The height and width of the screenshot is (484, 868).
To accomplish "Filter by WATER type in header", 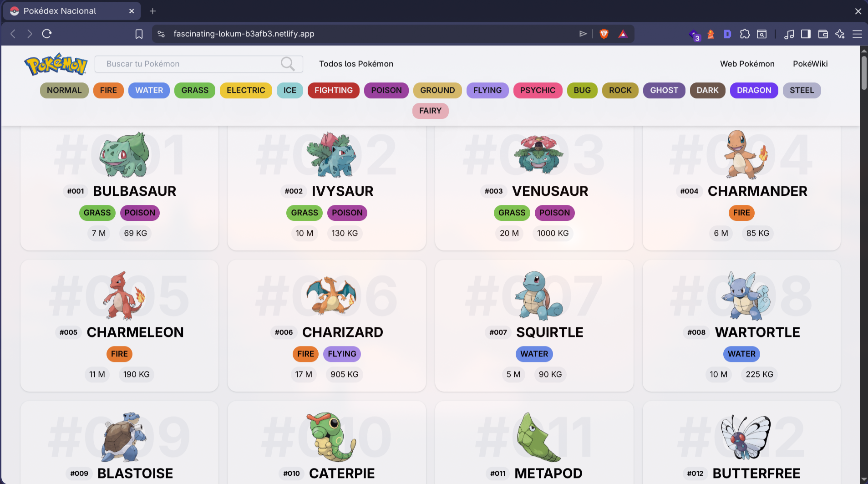I will (149, 90).
